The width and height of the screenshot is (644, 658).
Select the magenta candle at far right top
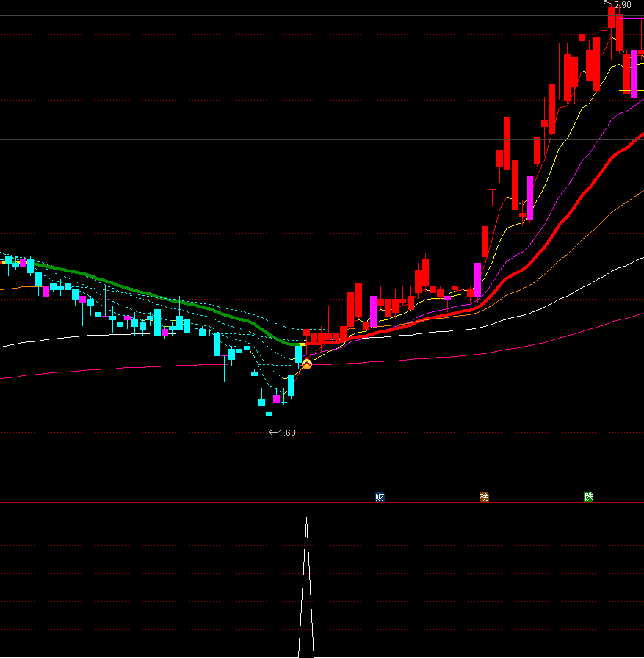(634, 73)
